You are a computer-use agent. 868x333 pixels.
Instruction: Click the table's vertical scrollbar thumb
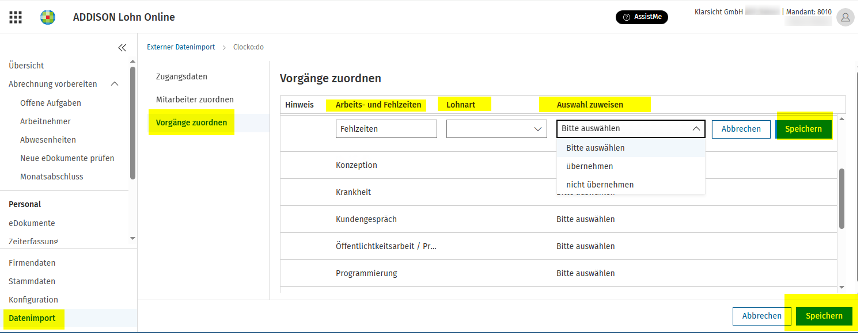click(x=842, y=198)
